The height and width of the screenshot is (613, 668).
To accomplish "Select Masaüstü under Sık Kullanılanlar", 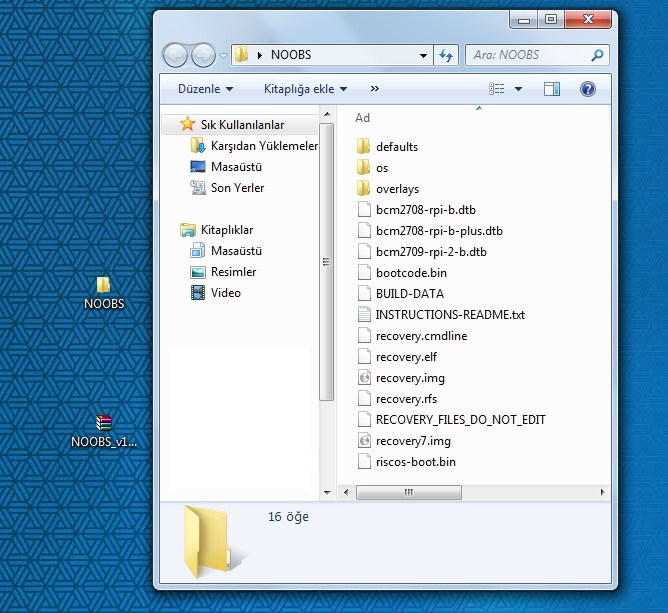I will 226,167.
